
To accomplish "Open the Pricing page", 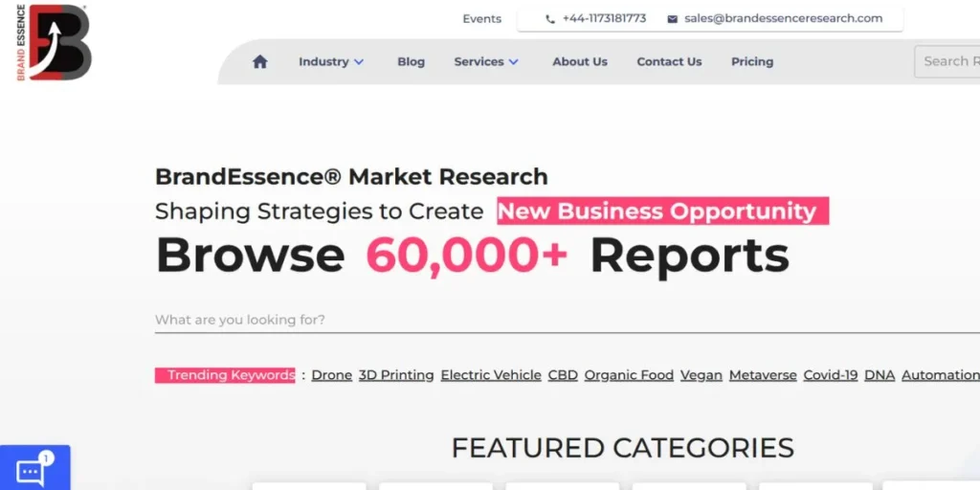I will pos(752,62).
